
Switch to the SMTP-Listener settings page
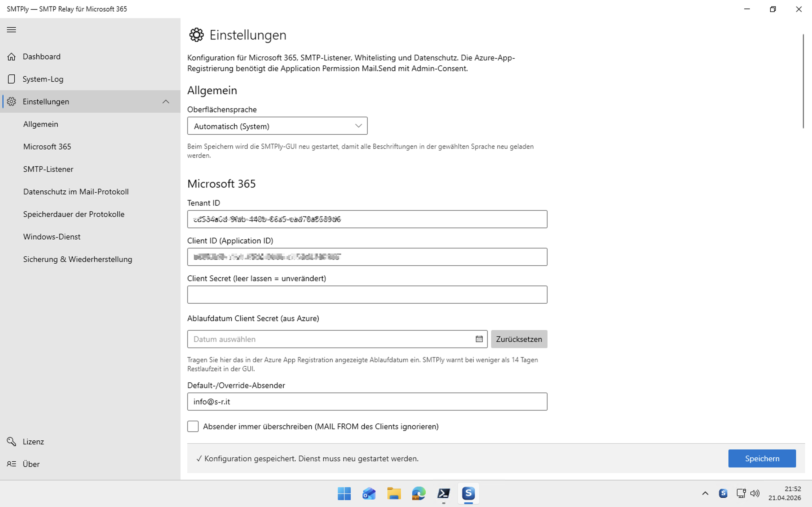(48, 169)
